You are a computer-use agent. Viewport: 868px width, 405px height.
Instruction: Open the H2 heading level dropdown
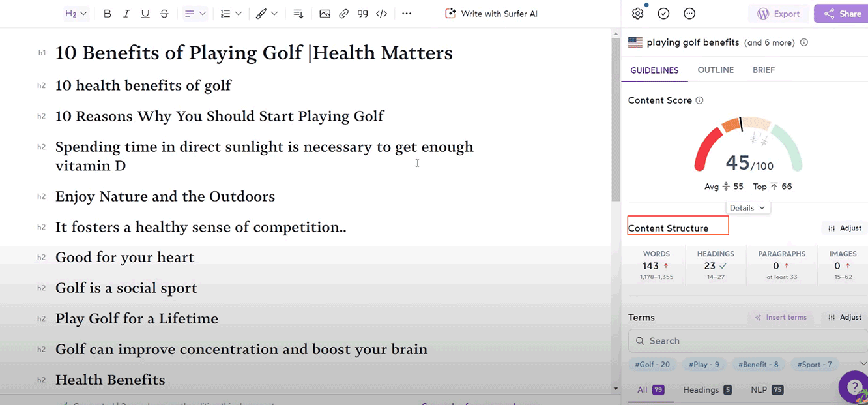76,14
